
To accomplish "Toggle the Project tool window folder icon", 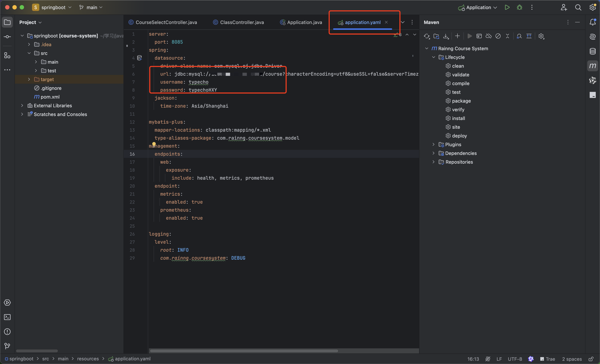I will (7, 22).
